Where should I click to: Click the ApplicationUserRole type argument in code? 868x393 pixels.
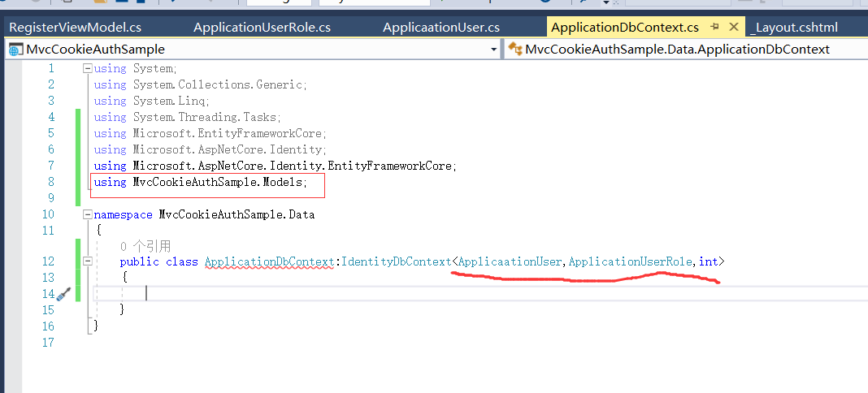(631, 261)
